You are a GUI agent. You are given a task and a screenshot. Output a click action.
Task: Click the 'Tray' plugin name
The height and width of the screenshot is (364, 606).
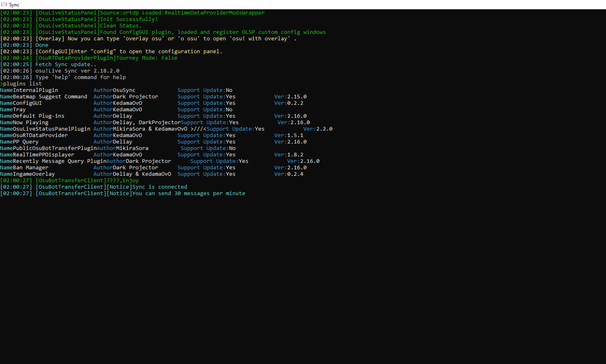pos(19,110)
